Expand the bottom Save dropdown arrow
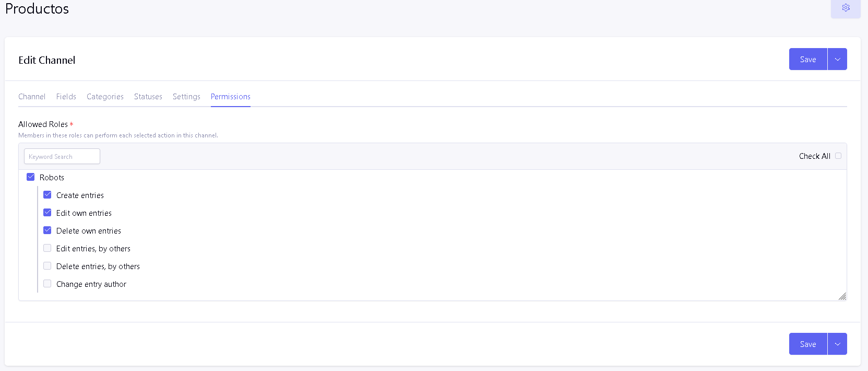 click(837, 344)
